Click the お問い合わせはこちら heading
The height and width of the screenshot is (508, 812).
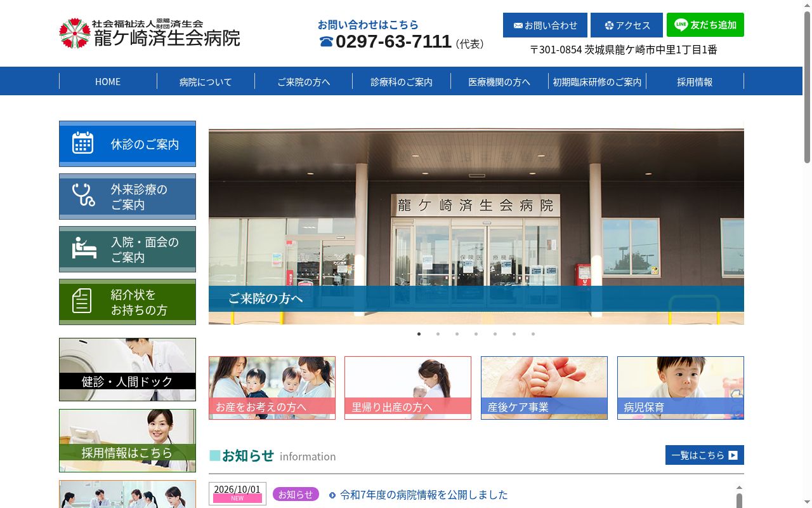click(368, 25)
